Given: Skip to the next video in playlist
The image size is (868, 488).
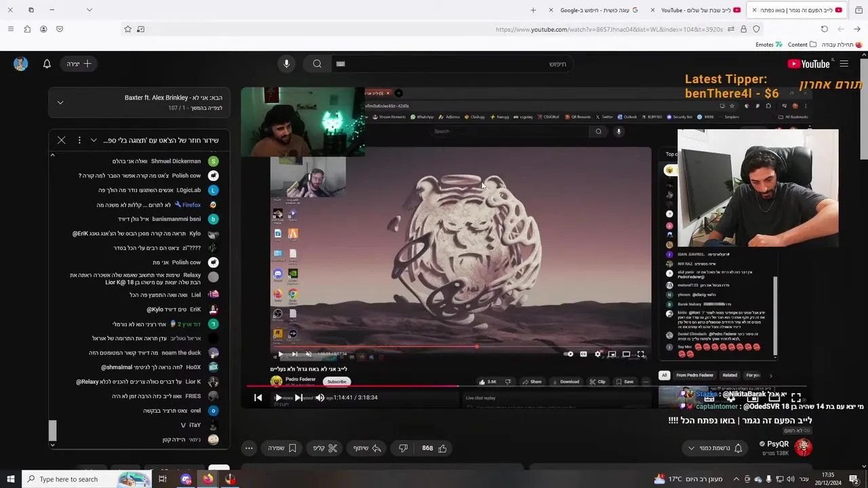Looking at the screenshot, I should coord(298,397).
